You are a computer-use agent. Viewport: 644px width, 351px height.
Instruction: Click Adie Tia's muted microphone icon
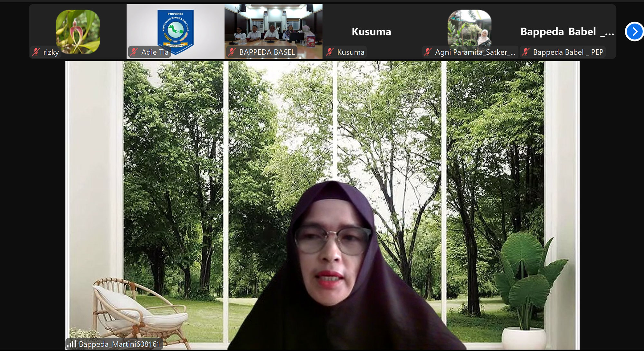coord(134,52)
